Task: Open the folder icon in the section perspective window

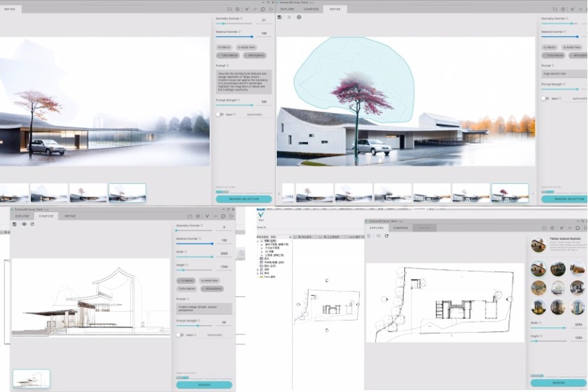Action: pyautogui.click(x=190, y=216)
